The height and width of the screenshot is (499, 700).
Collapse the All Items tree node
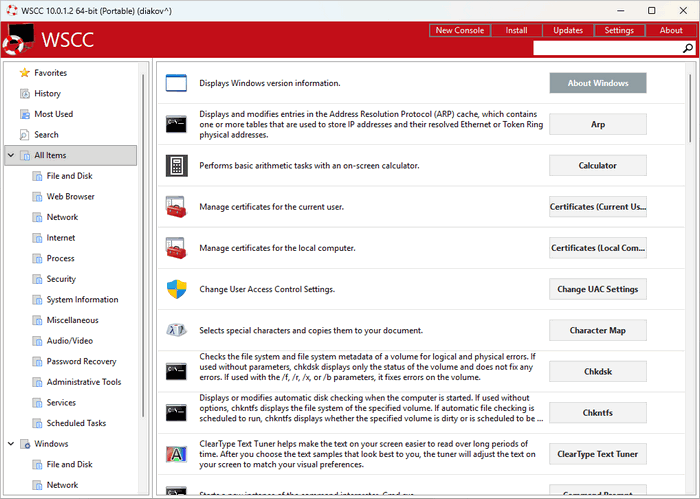(x=11, y=156)
